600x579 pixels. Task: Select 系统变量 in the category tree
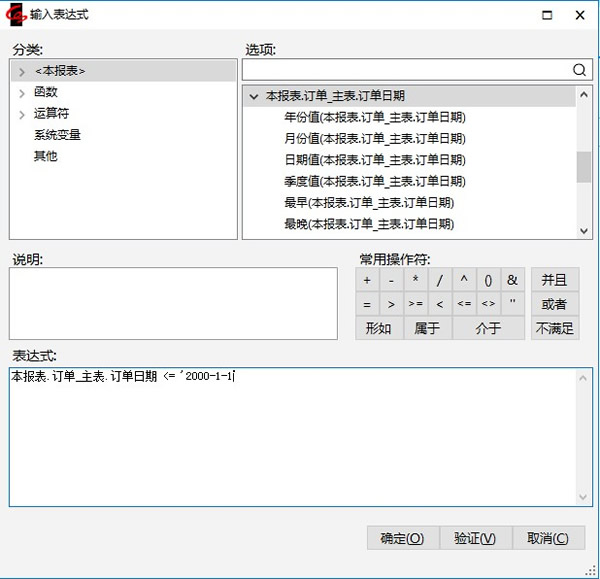coord(57,135)
